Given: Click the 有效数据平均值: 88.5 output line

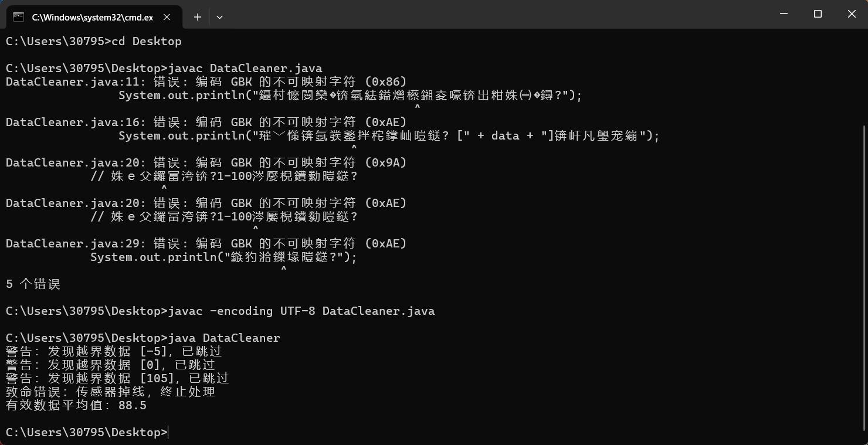Looking at the screenshot, I should click(x=76, y=405).
